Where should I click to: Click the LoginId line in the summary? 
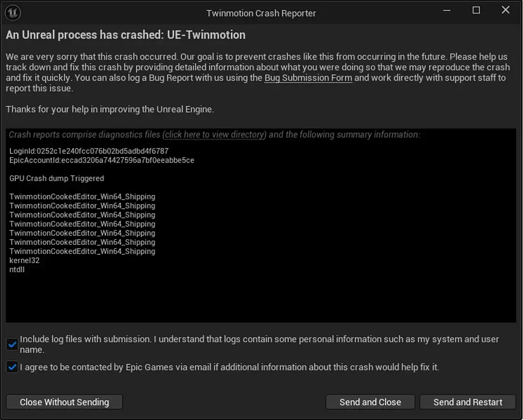tap(89, 151)
